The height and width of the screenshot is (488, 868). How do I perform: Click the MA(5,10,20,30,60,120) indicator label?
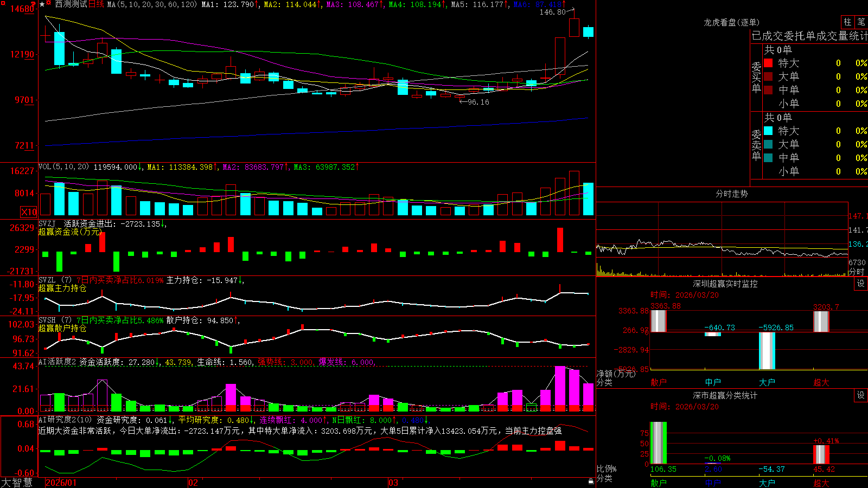[152, 4]
